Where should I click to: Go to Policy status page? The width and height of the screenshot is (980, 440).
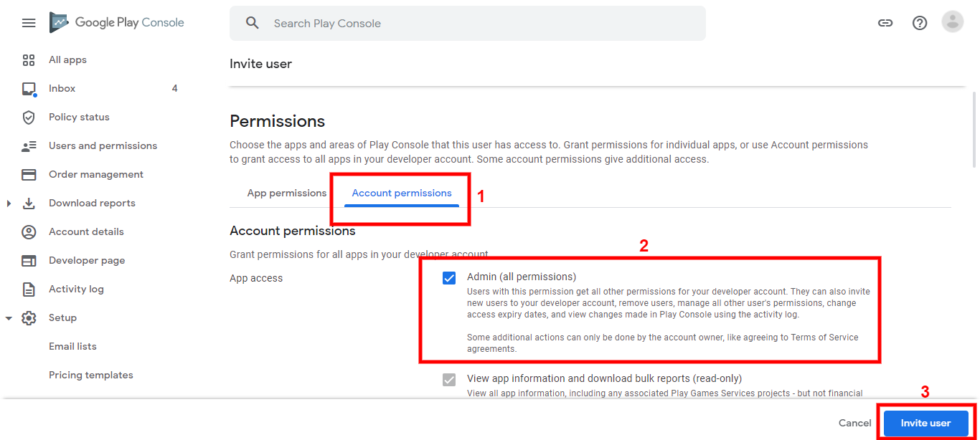(x=79, y=118)
